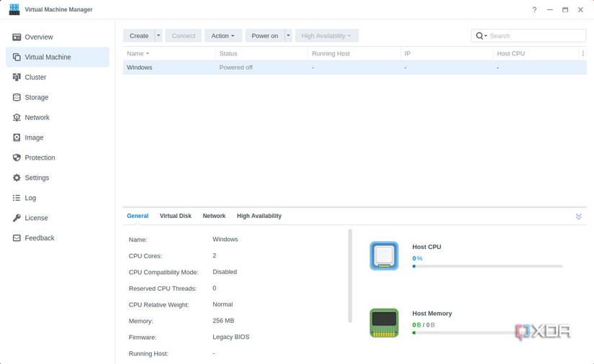Click the details panel vertical scrollbar
Viewport: 594px width, 364px height.
click(350, 276)
